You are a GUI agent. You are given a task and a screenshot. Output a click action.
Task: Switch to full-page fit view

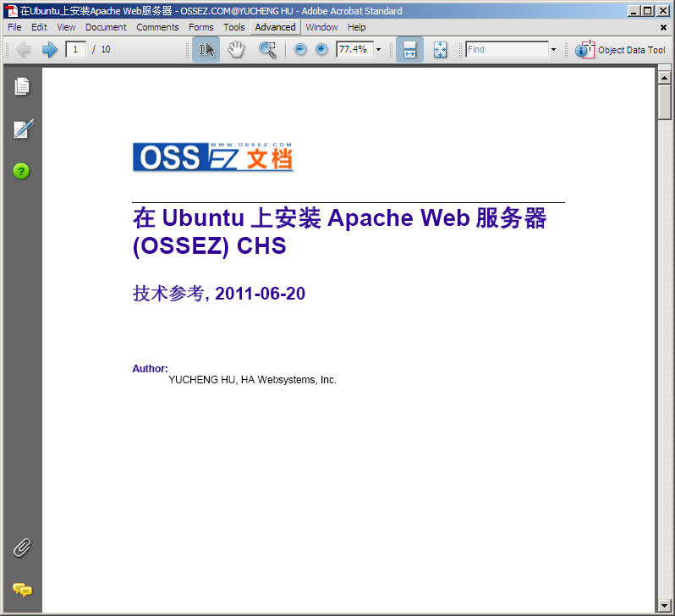pos(440,50)
